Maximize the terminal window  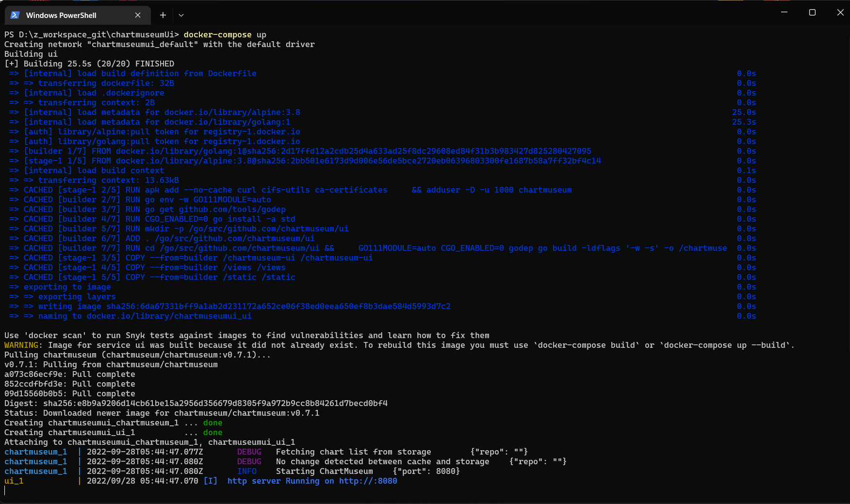click(812, 12)
